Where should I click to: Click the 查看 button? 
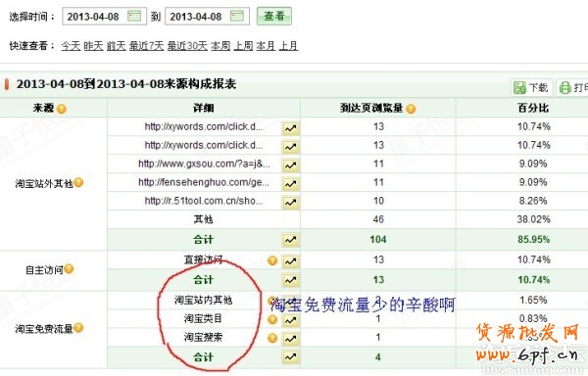[274, 16]
